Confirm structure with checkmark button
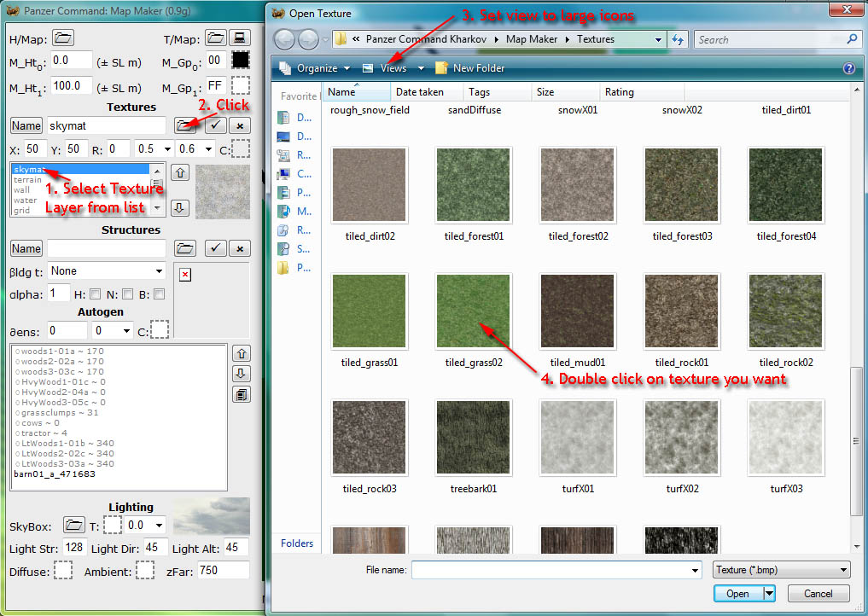Screen dimensions: 868x616 coord(215,248)
